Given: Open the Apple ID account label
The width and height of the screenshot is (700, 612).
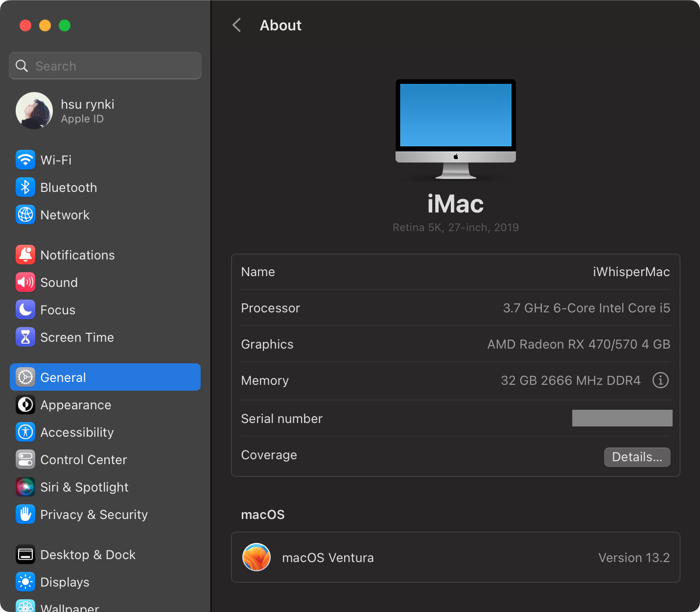Looking at the screenshot, I should click(82, 119).
